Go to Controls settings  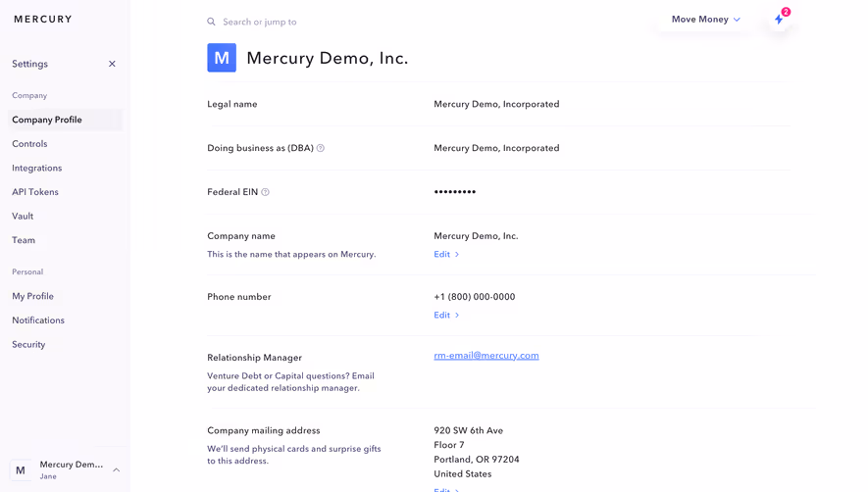click(x=29, y=144)
